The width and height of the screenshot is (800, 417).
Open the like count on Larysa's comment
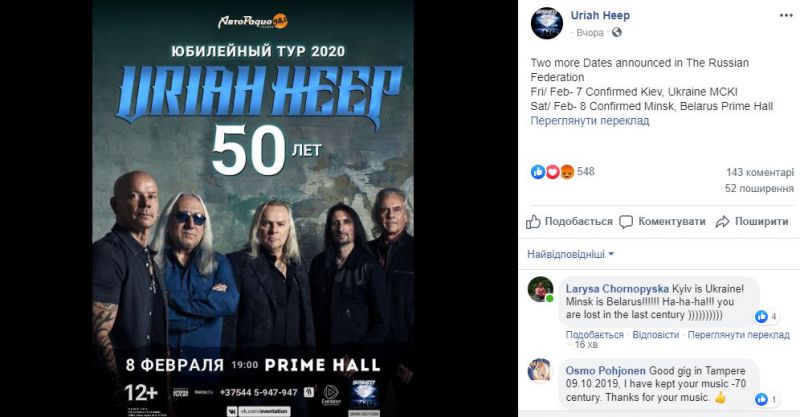[766, 316]
